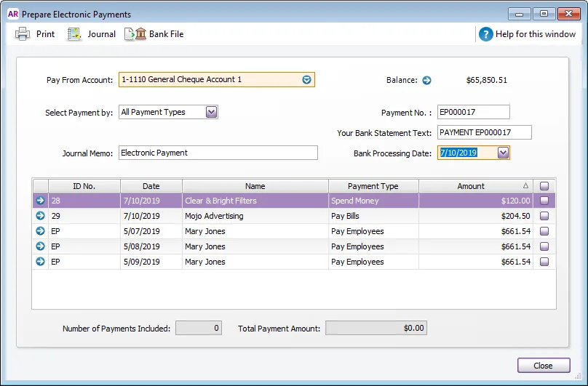The width and height of the screenshot is (588, 386).
Task: Open the Bank Processing Date calendar dropdown
Action: click(x=504, y=153)
